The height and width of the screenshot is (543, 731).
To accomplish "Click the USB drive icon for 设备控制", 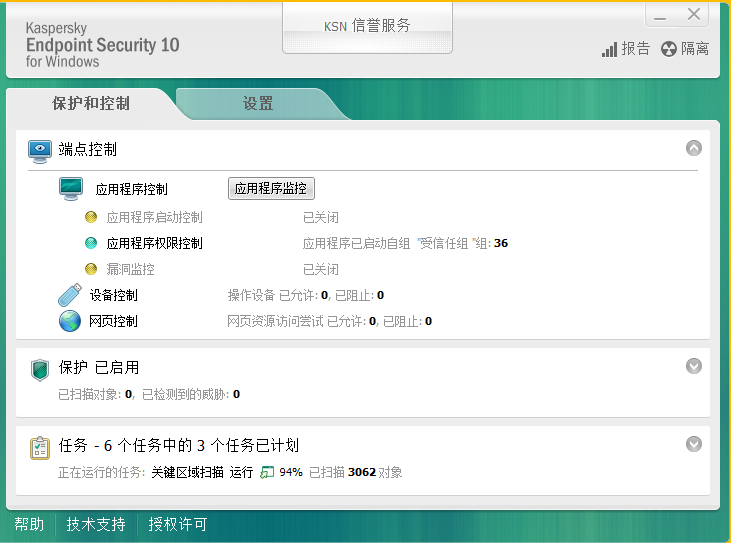I will (x=70, y=295).
